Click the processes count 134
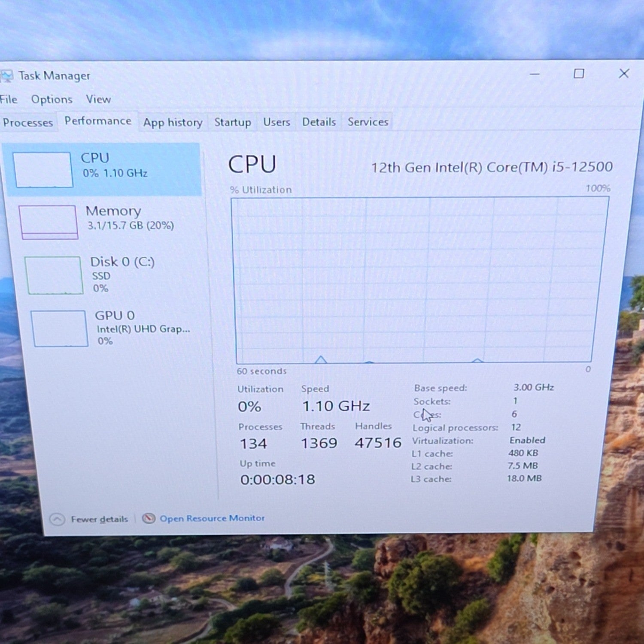 pyautogui.click(x=253, y=444)
